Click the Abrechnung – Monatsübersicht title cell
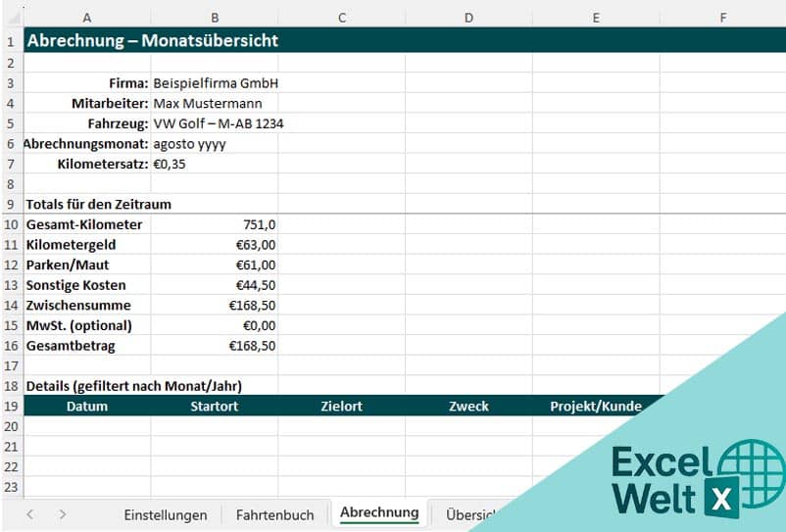Image resolution: width=786 pixels, height=532 pixels. pyautogui.click(x=152, y=40)
